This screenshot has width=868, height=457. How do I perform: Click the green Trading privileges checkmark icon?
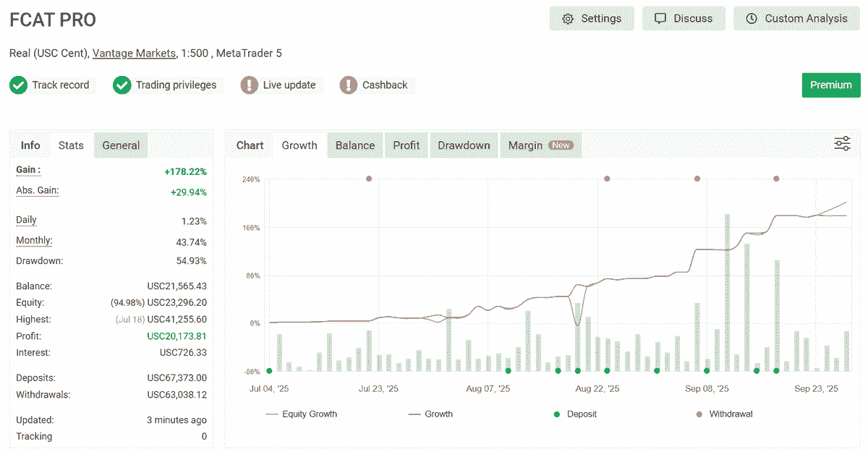122,85
